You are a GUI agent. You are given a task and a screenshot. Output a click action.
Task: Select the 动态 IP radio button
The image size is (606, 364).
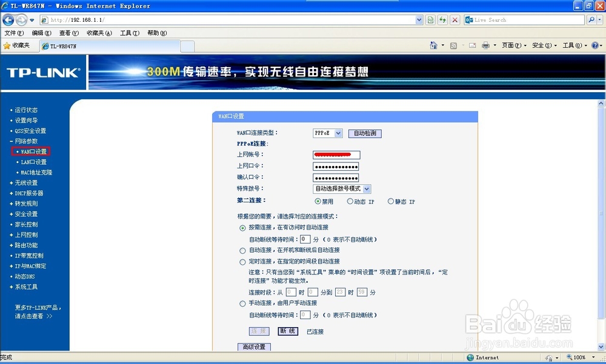(351, 201)
